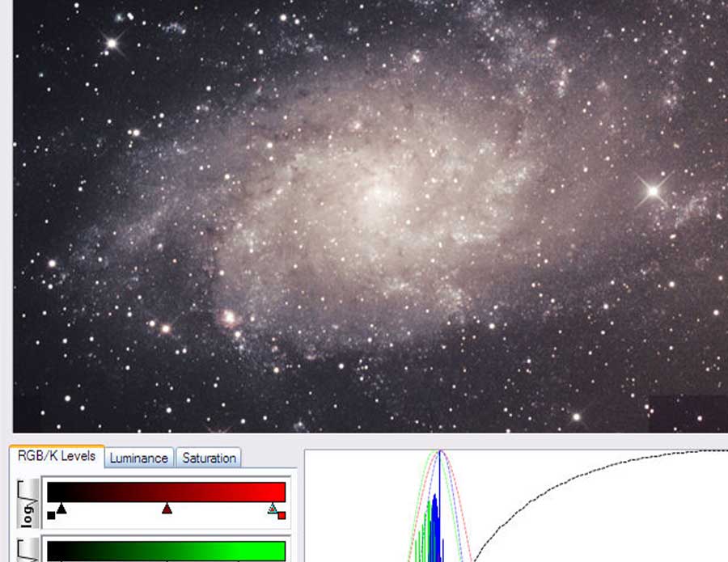
Task: Click the cyan triangle at the white point
Action: click(273, 508)
